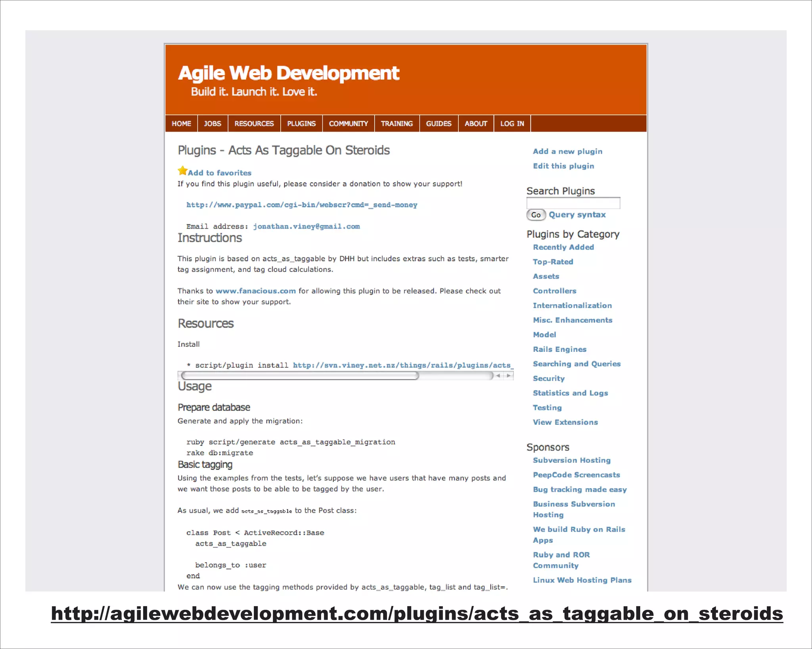
Task: Open the Assets category
Action: [x=546, y=277]
